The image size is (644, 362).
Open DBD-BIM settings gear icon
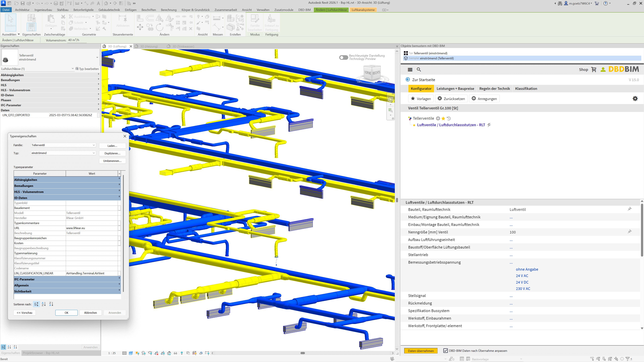pos(635,98)
